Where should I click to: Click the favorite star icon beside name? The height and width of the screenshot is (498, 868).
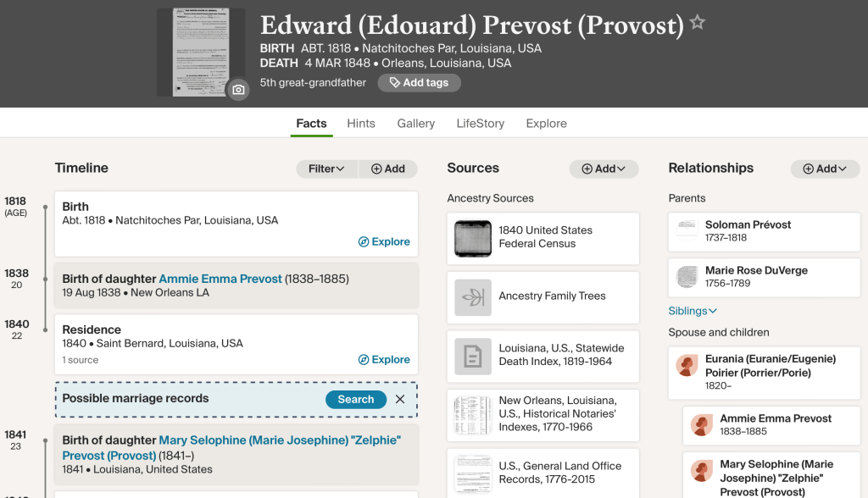tap(698, 23)
